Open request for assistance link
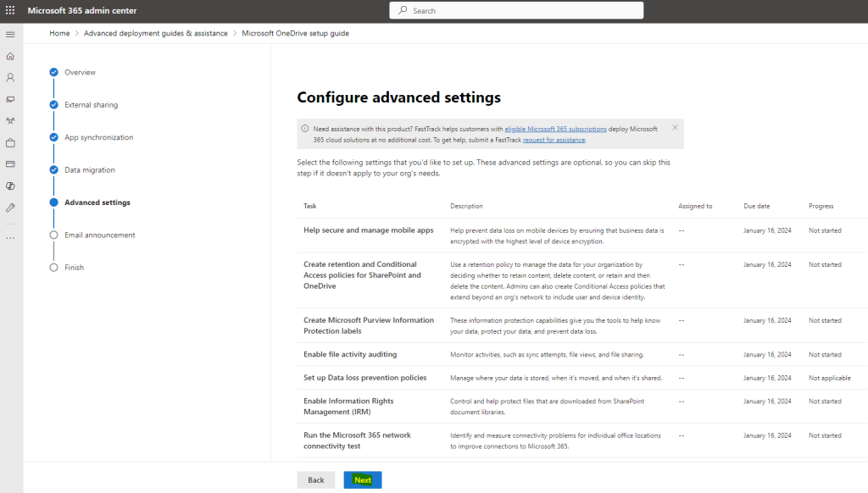Viewport: 868px width, 493px height. click(x=554, y=140)
